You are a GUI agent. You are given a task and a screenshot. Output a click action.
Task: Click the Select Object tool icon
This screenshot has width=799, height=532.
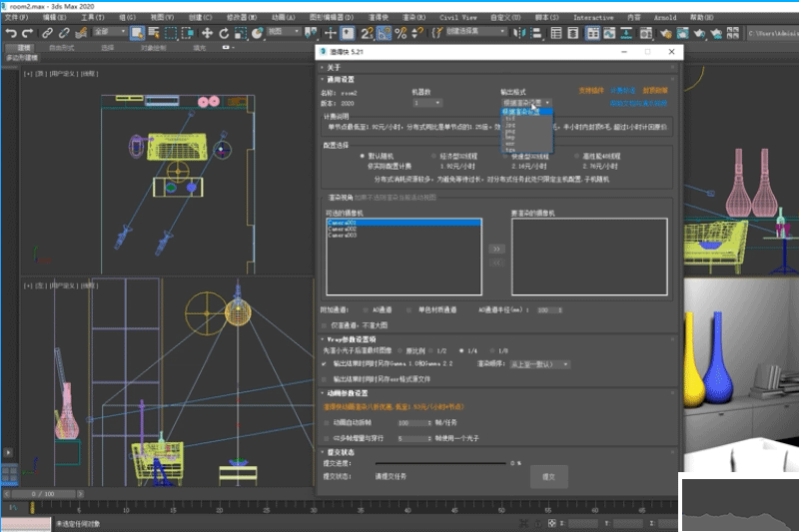136,33
